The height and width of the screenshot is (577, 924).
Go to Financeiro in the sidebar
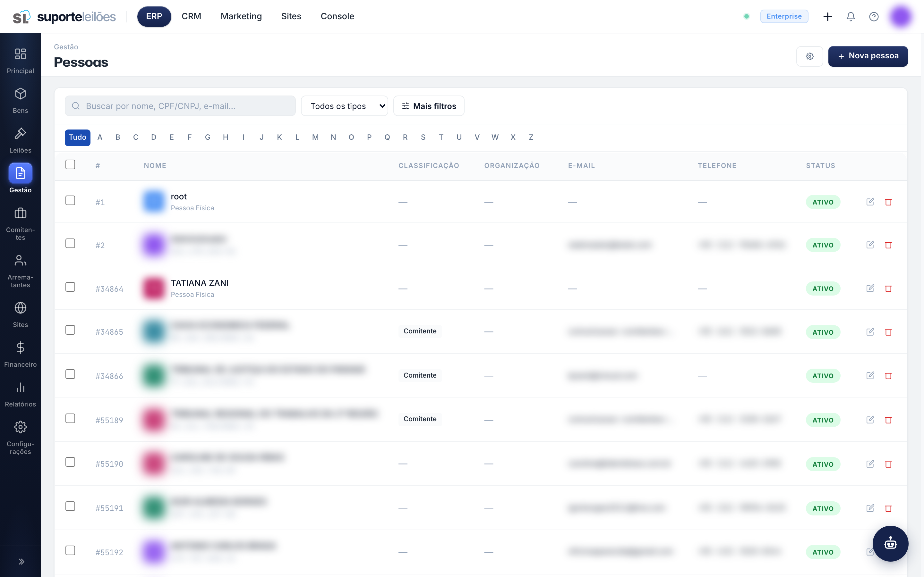pyautogui.click(x=20, y=354)
